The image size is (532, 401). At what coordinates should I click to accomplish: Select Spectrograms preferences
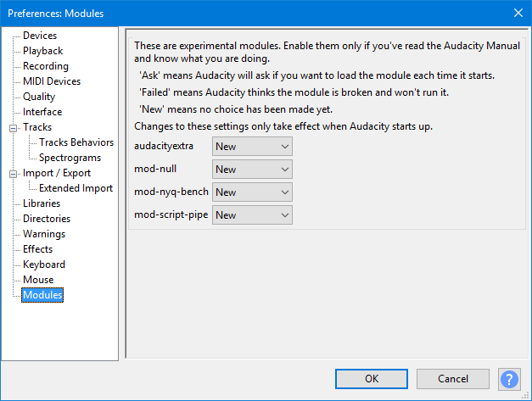70,158
